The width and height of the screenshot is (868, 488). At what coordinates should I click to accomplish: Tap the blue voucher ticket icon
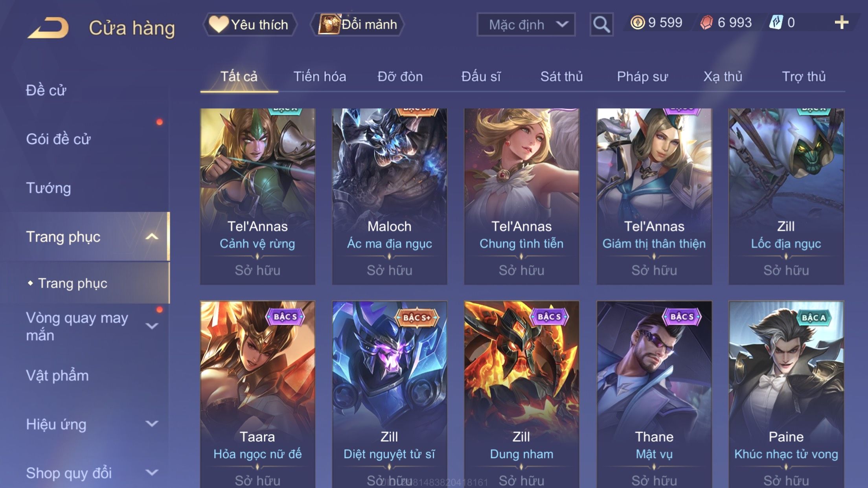point(776,22)
